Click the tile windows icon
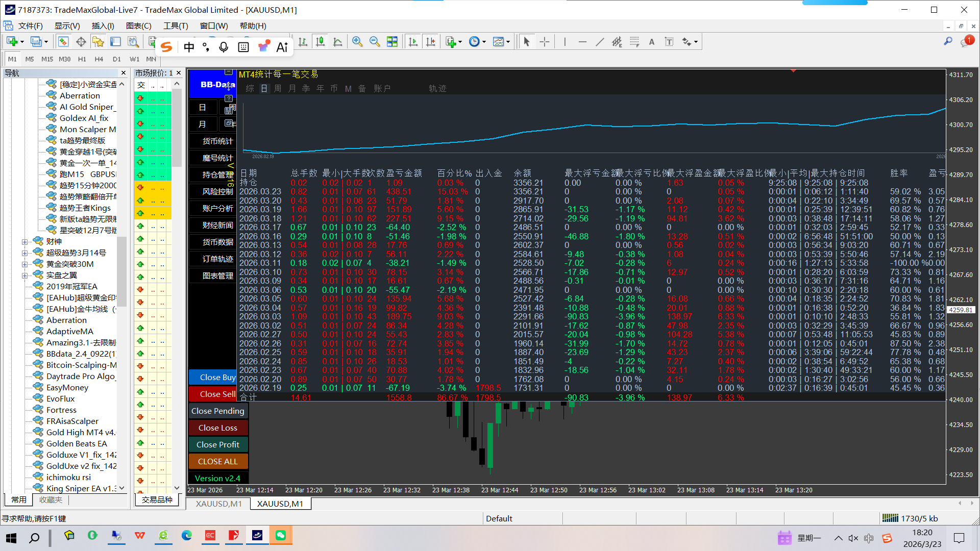 click(x=392, y=42)
